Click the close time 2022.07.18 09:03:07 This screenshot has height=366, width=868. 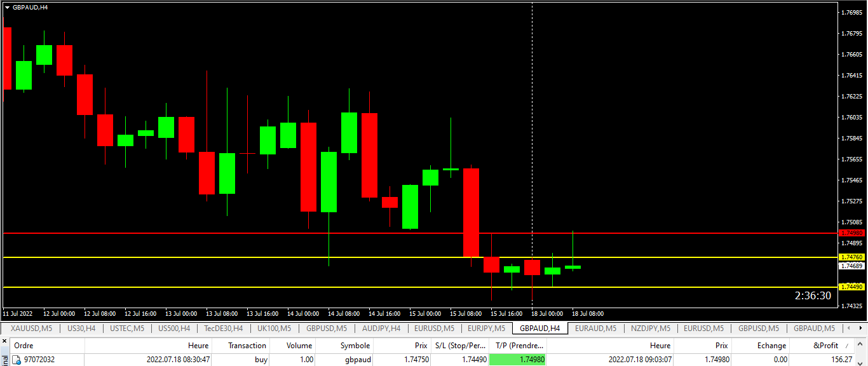point(640,360)
